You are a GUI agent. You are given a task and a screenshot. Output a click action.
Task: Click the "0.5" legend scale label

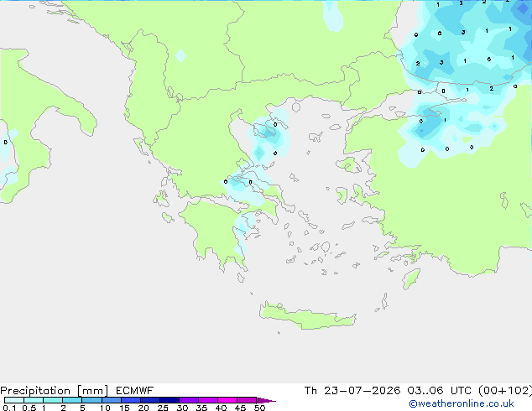coord(29,408)
